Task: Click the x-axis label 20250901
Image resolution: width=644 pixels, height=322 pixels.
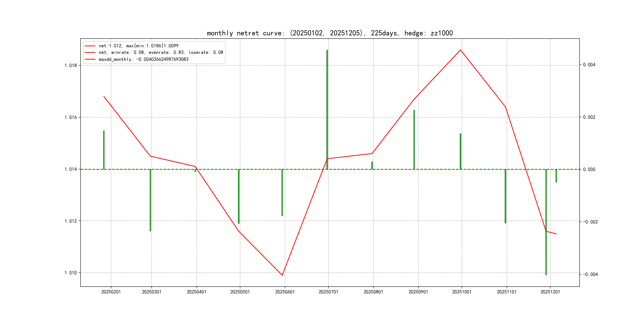Action: 418,292
